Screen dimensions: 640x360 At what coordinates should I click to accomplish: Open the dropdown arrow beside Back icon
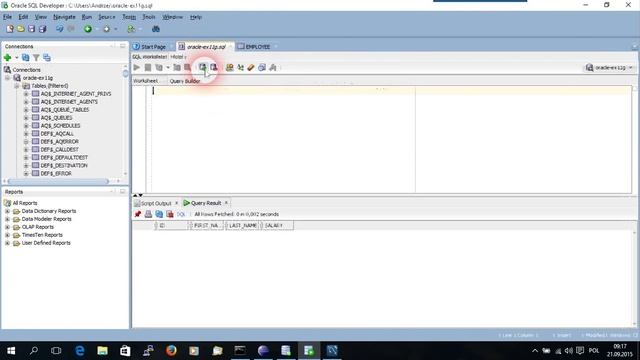(97, 29)
